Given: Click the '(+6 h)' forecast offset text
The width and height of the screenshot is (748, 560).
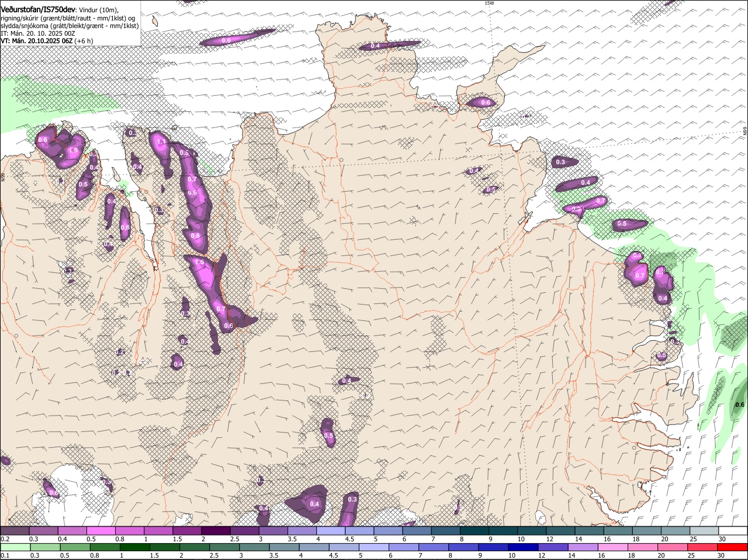Looking at the screenshot, I should point(84,41).
